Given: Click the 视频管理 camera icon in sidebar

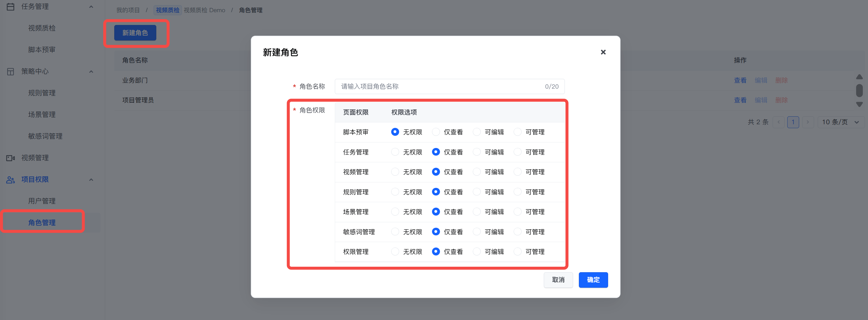Looking at the screenshot, I should 10,158.
